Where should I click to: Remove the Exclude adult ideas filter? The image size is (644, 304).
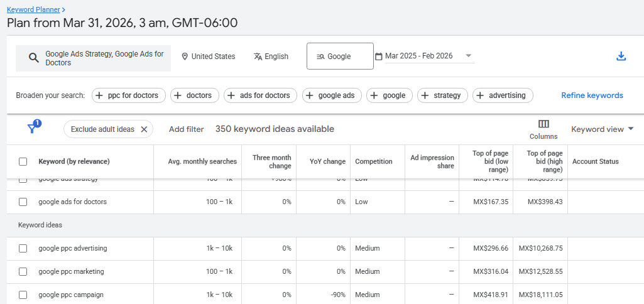coord(144,129)
